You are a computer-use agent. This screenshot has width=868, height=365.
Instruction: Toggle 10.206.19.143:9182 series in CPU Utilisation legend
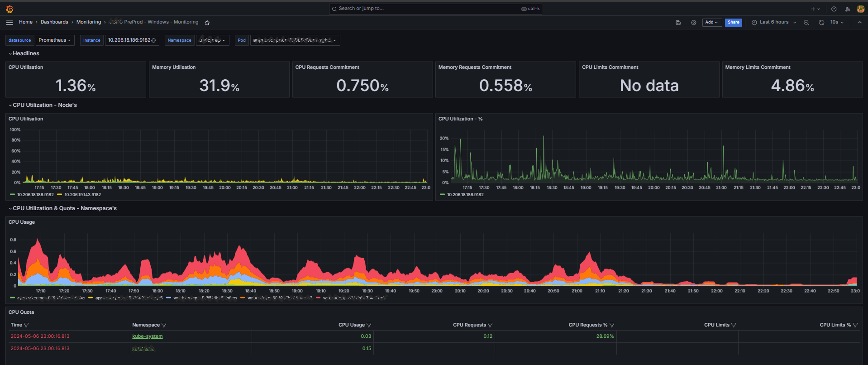point(79,195)
